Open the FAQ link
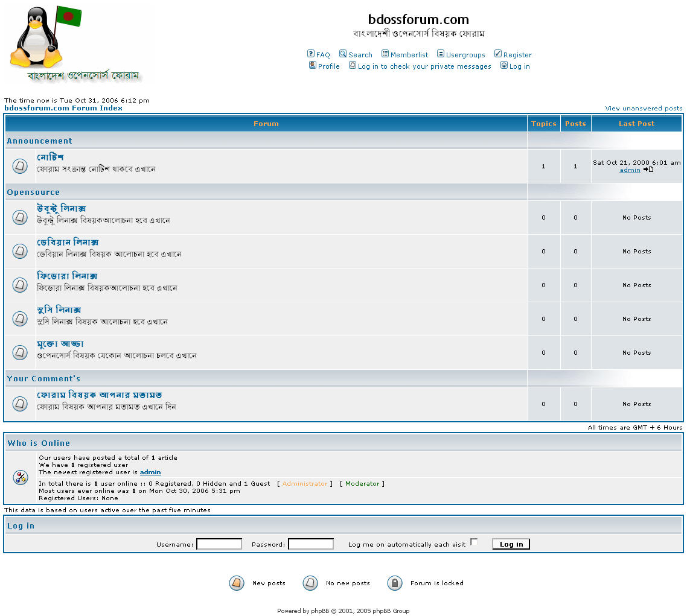The width and height of the screenshot is (687, 616). (323, 55)
